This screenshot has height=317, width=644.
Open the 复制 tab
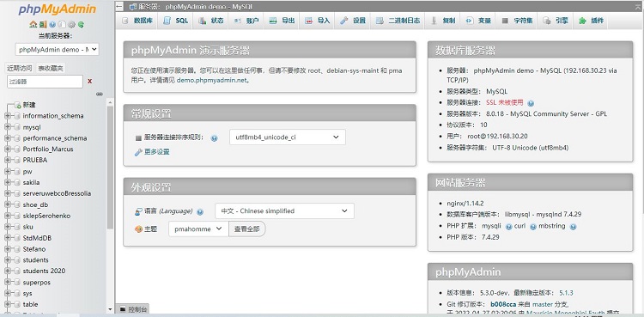click(x=442, y=21)
